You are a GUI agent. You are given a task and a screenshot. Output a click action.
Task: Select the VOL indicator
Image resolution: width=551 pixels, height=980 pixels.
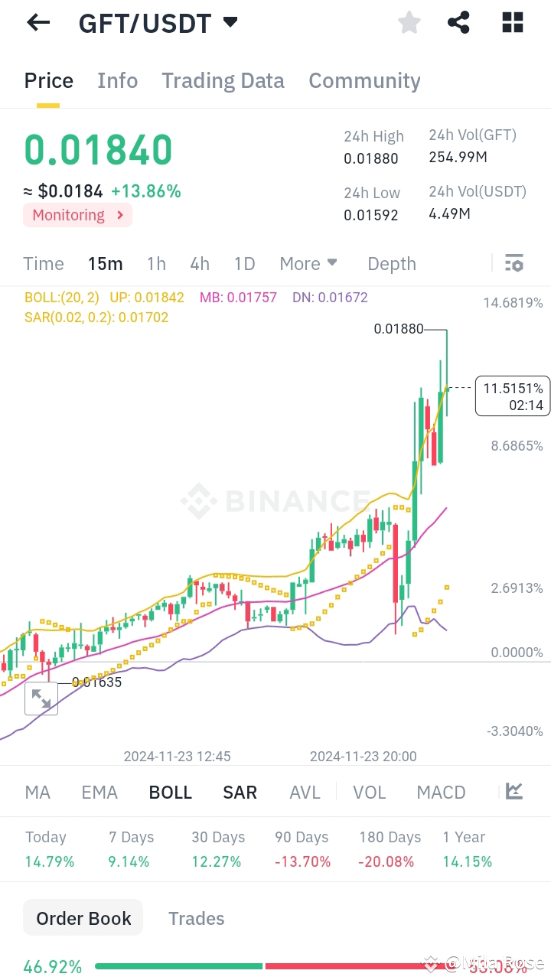(370, 792)
